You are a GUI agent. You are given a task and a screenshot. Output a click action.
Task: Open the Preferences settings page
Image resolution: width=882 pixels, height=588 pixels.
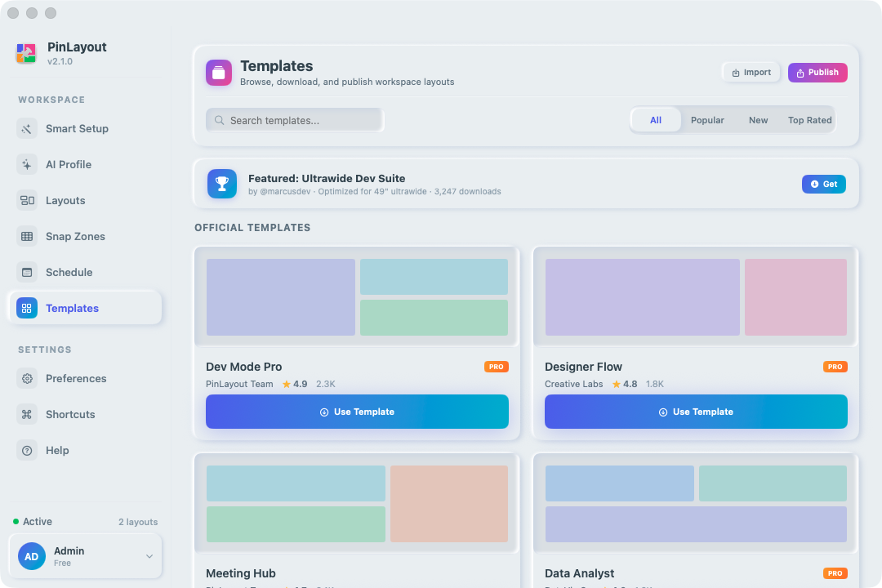[x=86, y=379]
